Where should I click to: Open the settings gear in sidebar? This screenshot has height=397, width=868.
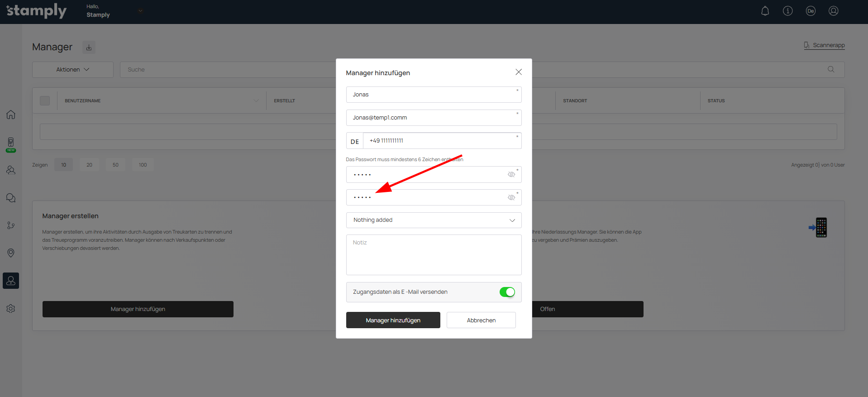click(11, 308)
